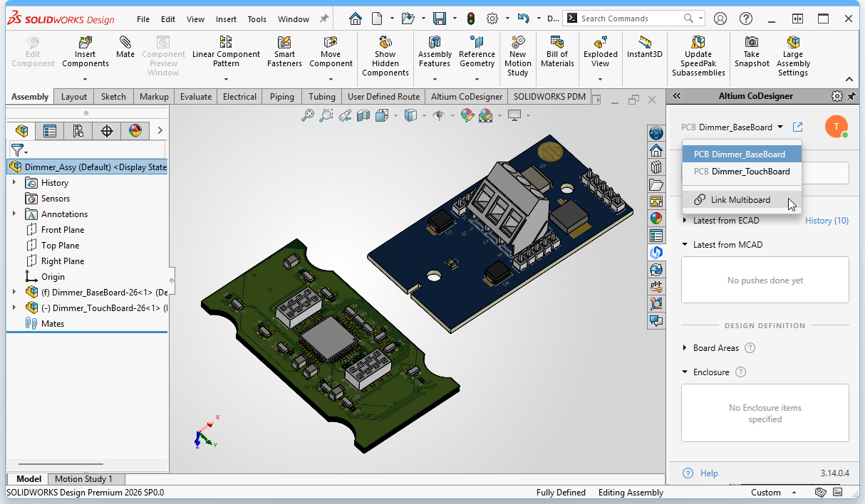Open the History (10) link
The width and height of the screenshot is (865, 504).
pyautogui.click(x=827, y=221)
